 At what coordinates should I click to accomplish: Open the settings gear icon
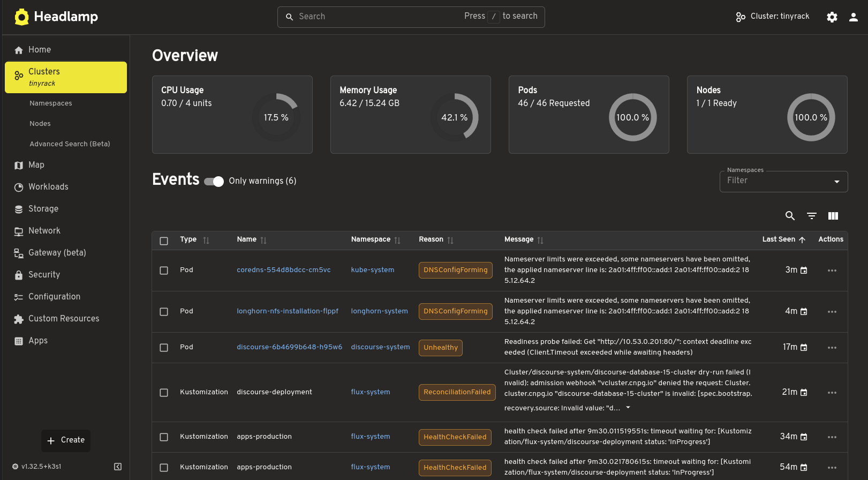pyautogui.click(x=832, y=17)
